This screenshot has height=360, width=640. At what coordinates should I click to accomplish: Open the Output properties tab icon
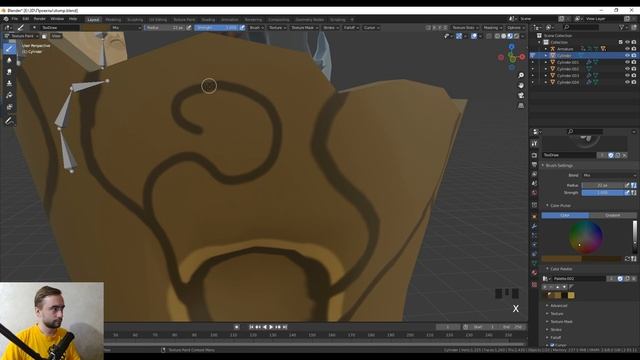click(534, 165)
